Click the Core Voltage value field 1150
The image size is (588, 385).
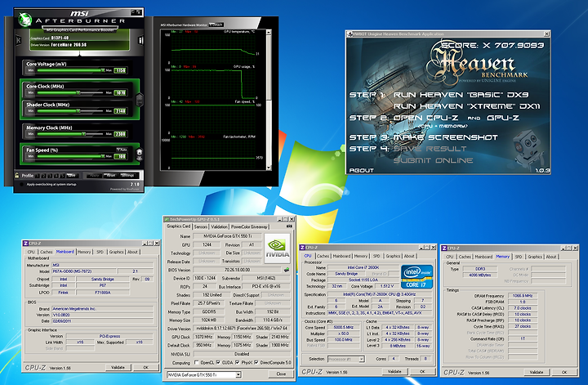tap(120, 70)
